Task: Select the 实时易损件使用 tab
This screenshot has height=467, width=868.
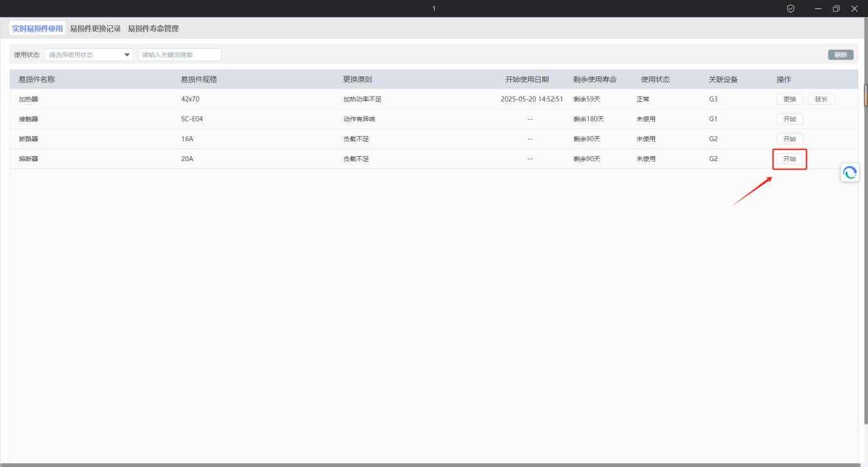Action: coord(38,29)
